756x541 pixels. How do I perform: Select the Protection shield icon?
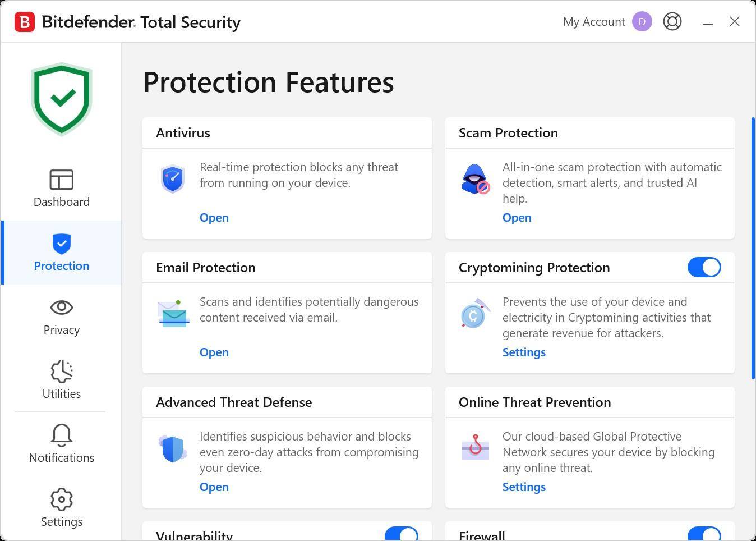click(61, 244)
